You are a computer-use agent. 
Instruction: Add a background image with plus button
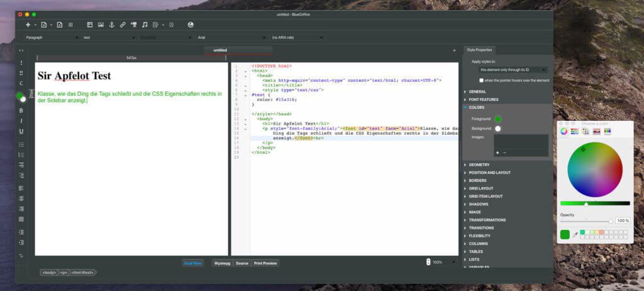point(497,152)
